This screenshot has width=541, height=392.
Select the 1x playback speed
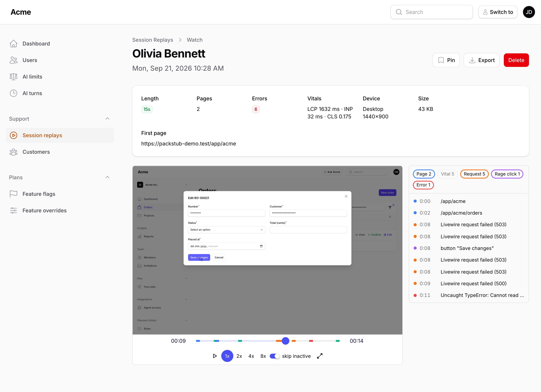click(x=227, y=356)
